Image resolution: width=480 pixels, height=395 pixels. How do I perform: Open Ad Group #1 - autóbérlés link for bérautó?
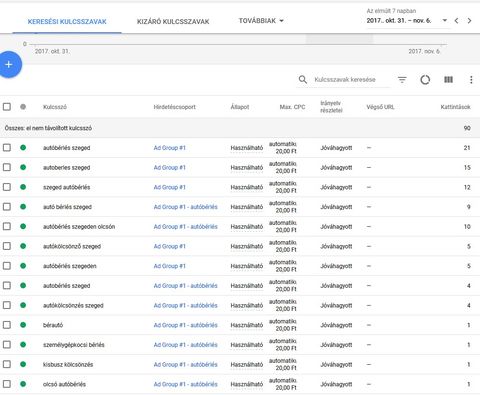pos(185,325)
